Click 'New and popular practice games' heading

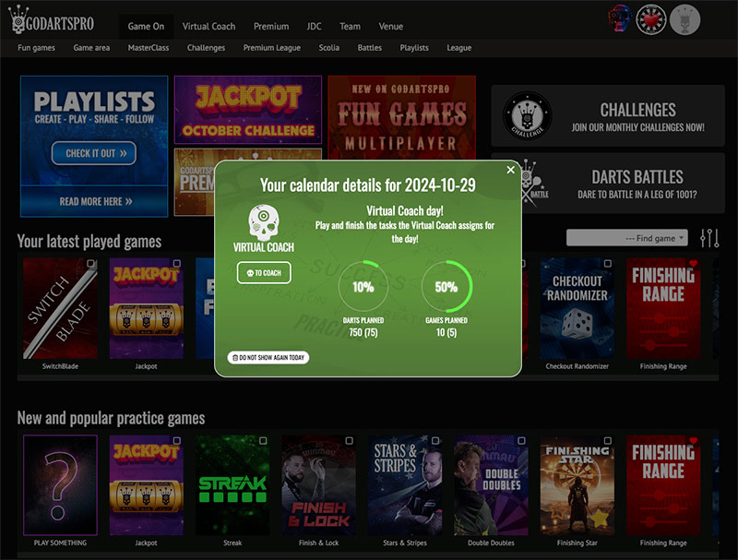click(x=111, y=418)
